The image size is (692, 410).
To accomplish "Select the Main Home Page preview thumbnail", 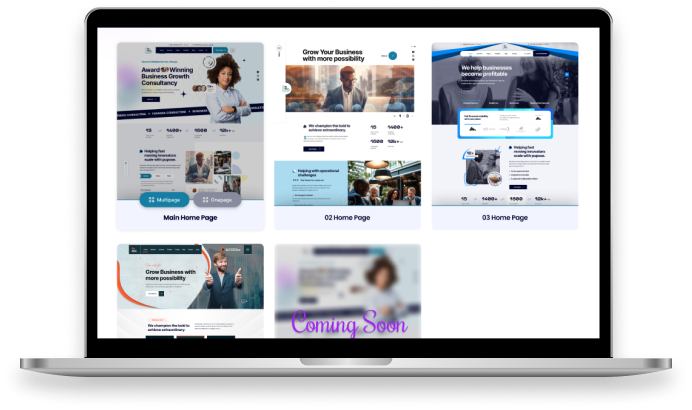I will 190,110.
